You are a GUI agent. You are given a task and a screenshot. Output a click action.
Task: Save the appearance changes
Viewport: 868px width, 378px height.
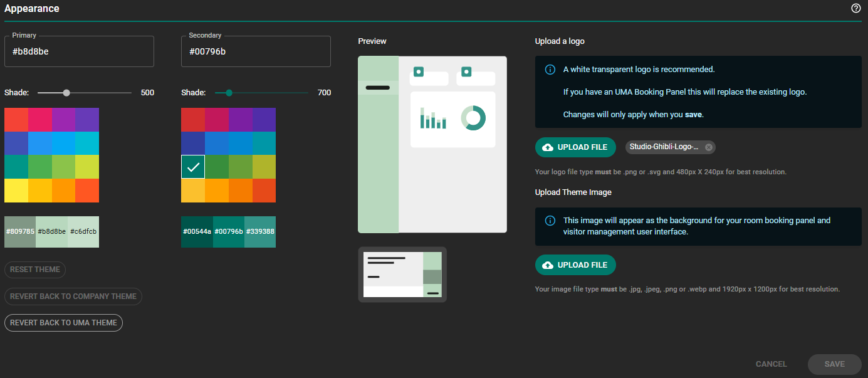834,364
